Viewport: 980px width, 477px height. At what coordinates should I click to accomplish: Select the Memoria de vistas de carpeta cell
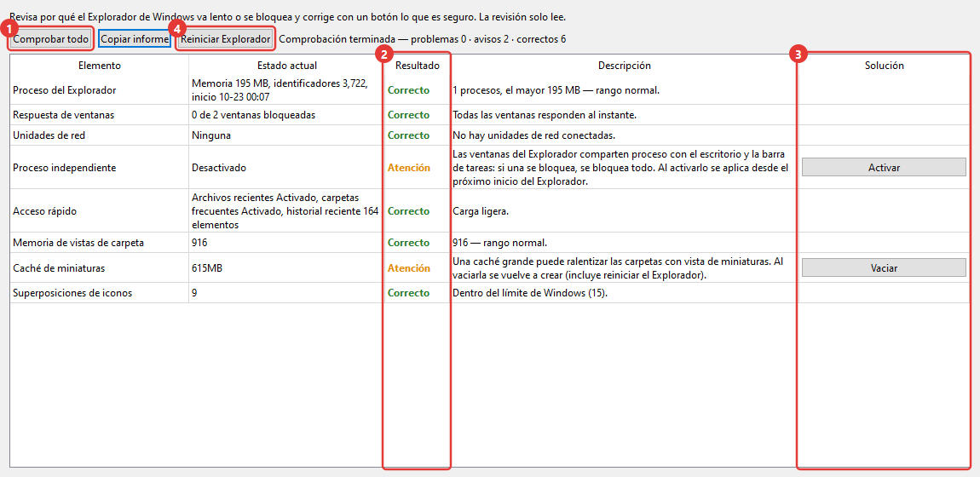point(100,243)
